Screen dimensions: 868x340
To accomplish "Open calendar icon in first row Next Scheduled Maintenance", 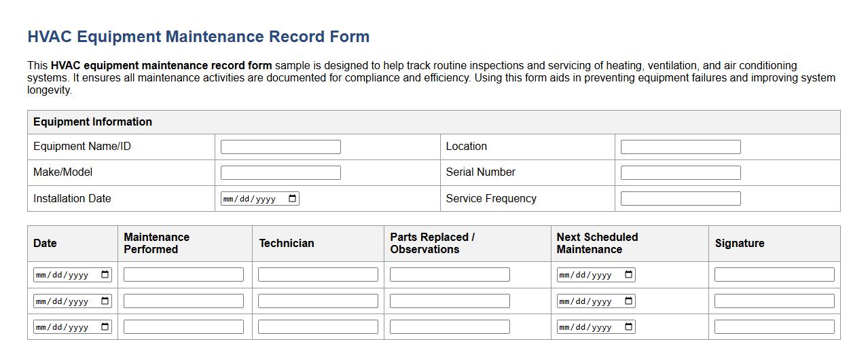I will tap(629, 275).
